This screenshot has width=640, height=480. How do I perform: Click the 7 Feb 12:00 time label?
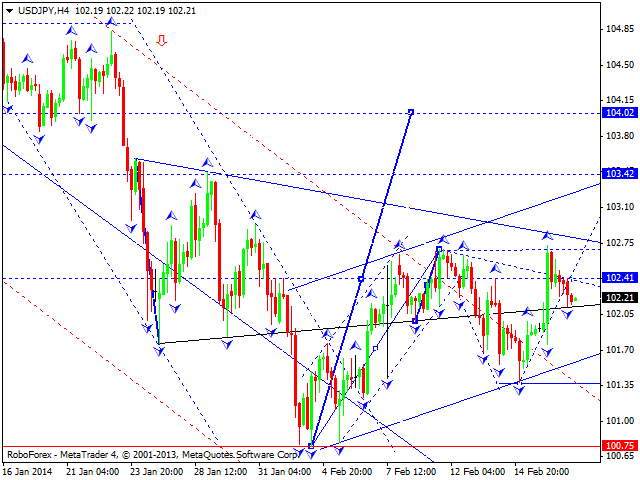pyautogui.click(x=411, y=472)
